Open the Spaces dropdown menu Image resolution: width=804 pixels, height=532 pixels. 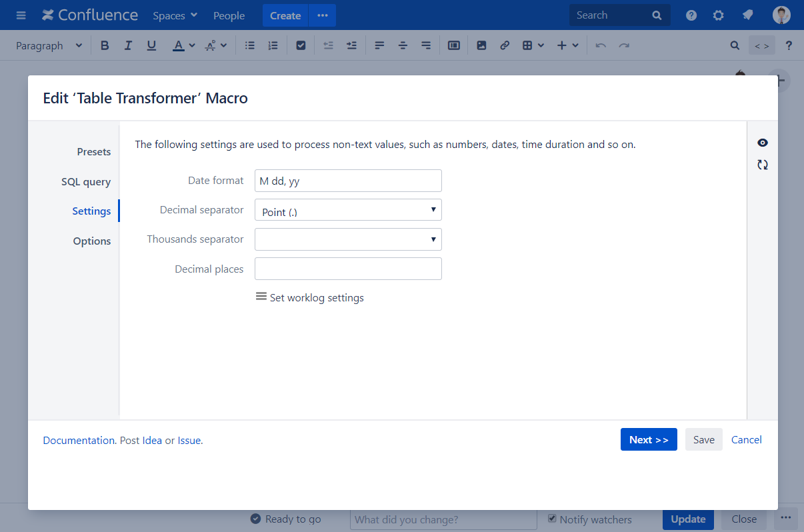(x=175, y=15)
